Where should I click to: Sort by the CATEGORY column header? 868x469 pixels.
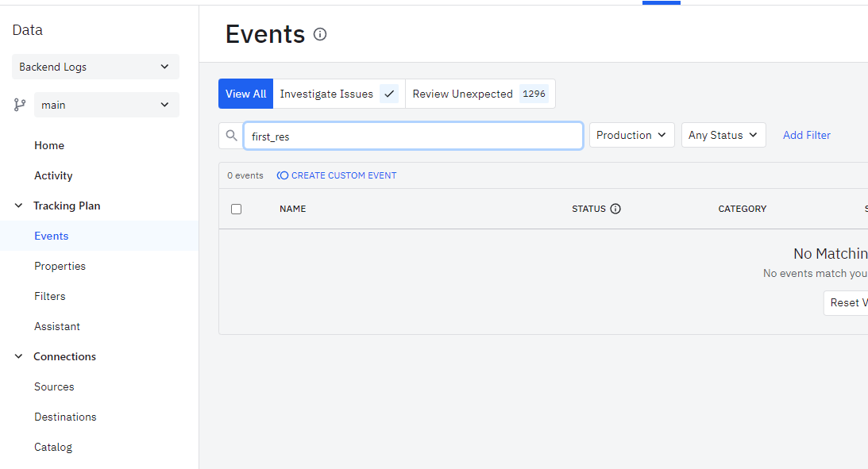coord(743,209)
